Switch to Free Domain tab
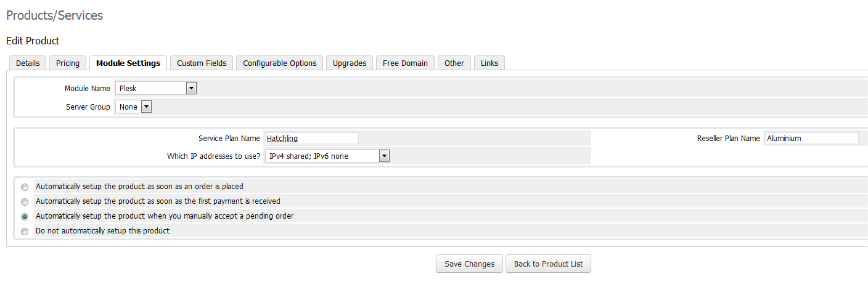Screen dimensions: 868x287 pyautogui.click(x=405, y=63)
